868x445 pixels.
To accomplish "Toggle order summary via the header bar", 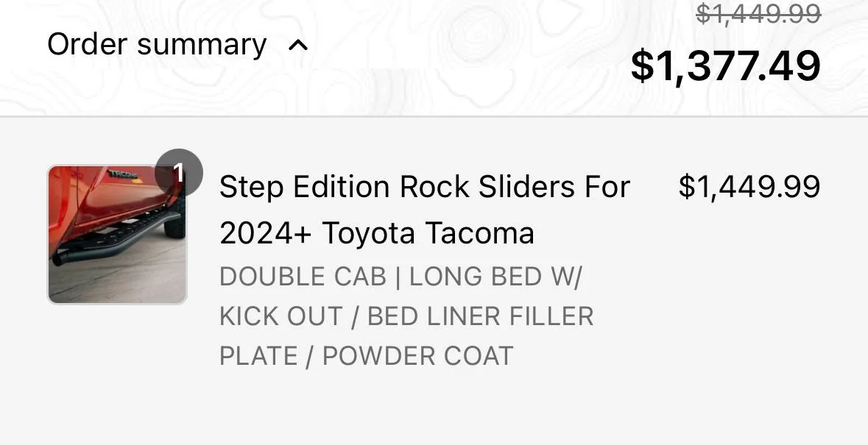I will (x=434, y=57).
